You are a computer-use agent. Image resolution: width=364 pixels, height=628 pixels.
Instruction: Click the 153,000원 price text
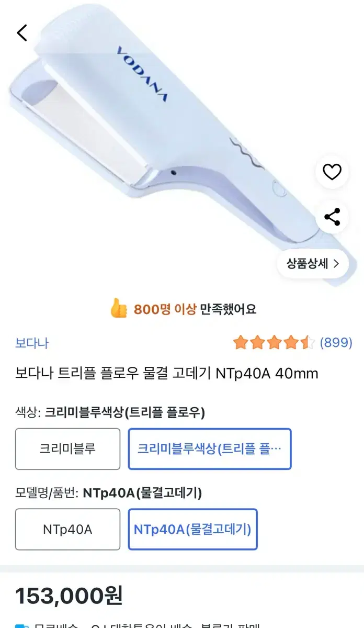click(69, 595)
